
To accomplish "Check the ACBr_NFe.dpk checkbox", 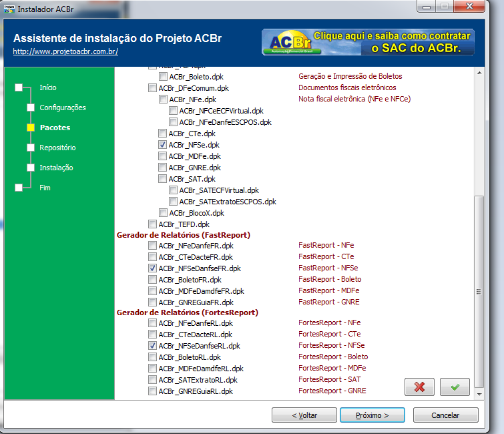I will (163, 99).
